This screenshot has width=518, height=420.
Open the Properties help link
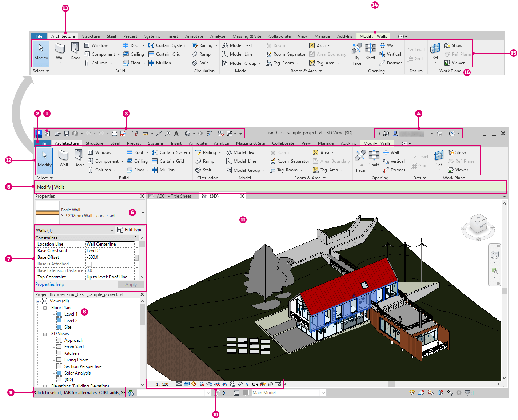coord(49,284)
